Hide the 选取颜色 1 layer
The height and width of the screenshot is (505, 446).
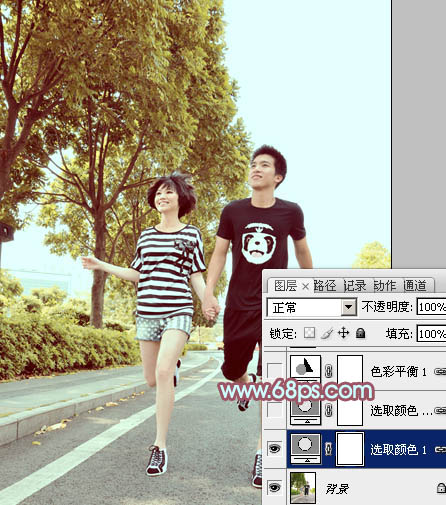274,449
